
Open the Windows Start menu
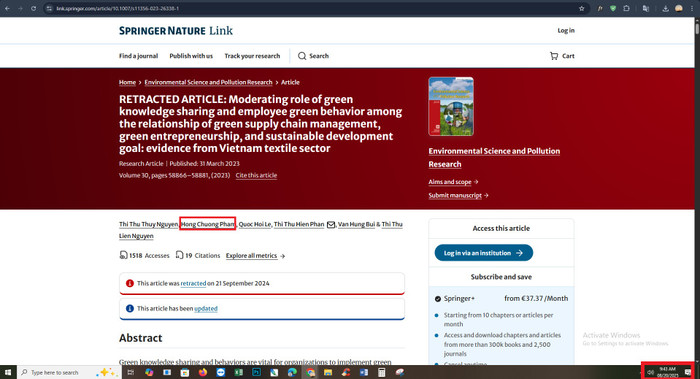coord(8,372)
